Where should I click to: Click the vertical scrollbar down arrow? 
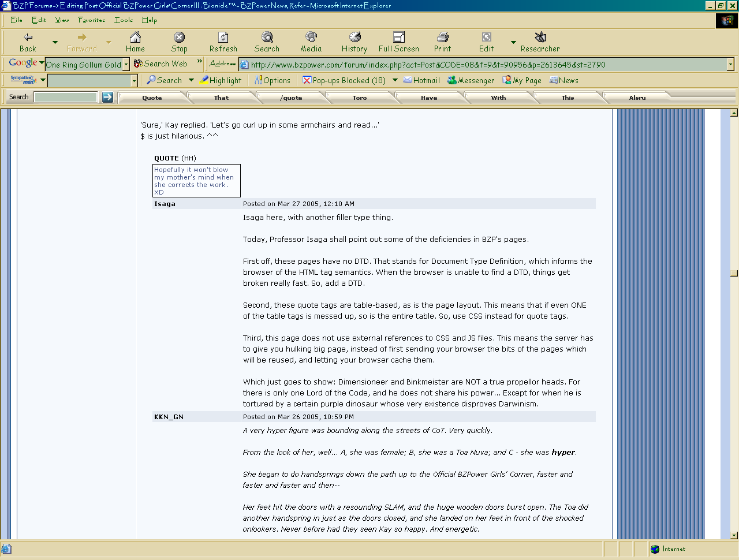point(734,535)
